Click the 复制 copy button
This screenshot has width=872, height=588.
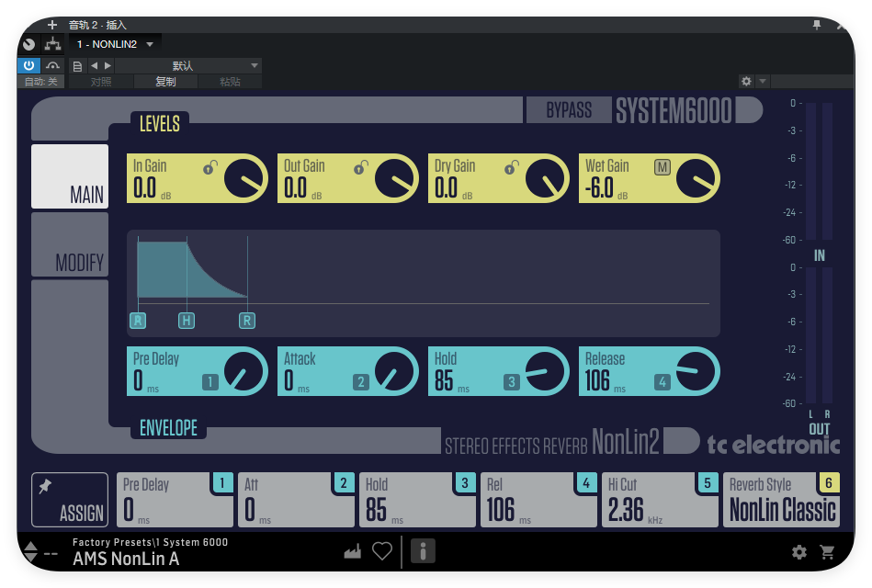165,82
